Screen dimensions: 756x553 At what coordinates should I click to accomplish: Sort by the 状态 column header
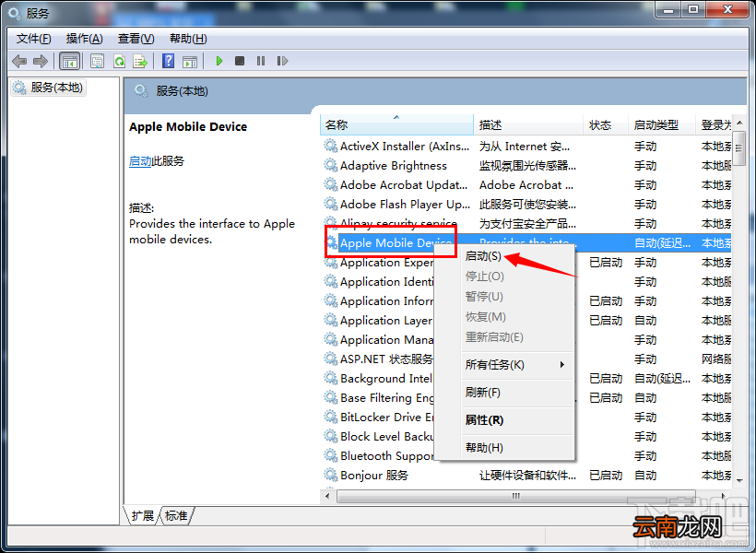606,124
